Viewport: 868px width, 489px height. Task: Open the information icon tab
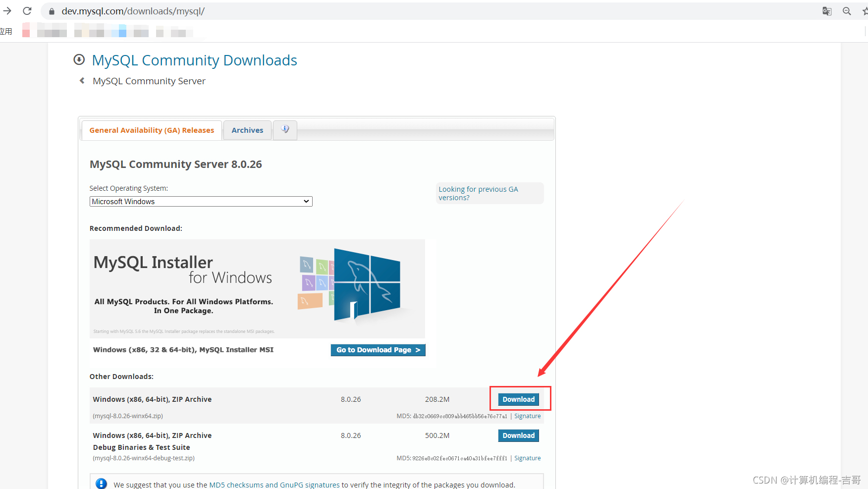[x=285, y=130]
